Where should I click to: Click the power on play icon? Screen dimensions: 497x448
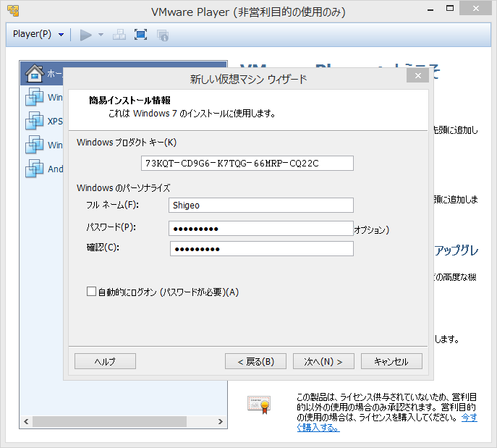[85, 35]
